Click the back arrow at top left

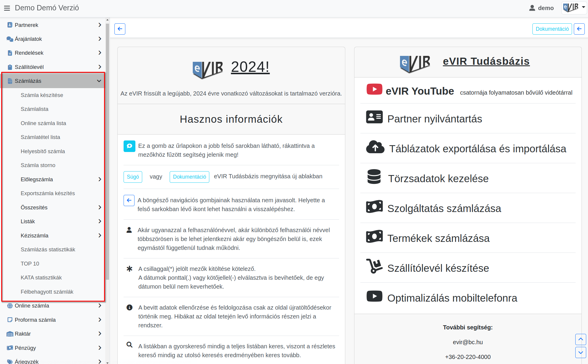coord(120,29)
